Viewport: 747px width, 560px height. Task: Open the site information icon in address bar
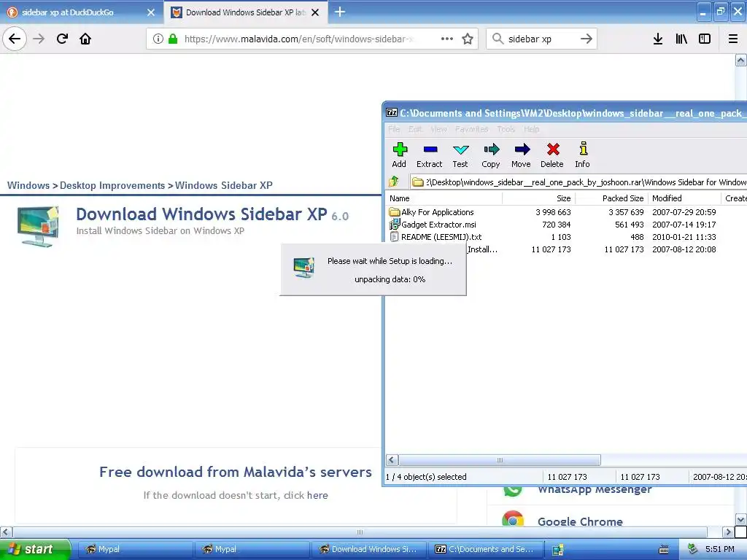158,39
